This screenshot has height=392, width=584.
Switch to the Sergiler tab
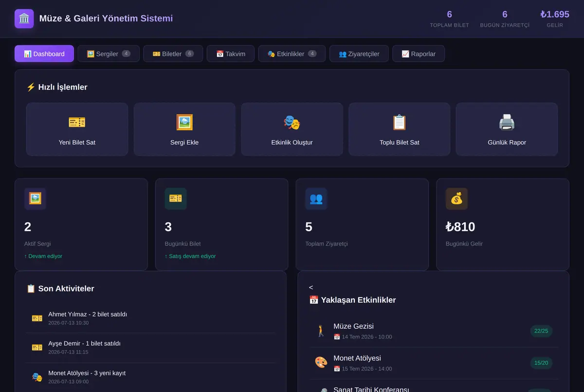click(x=109, y=53)
